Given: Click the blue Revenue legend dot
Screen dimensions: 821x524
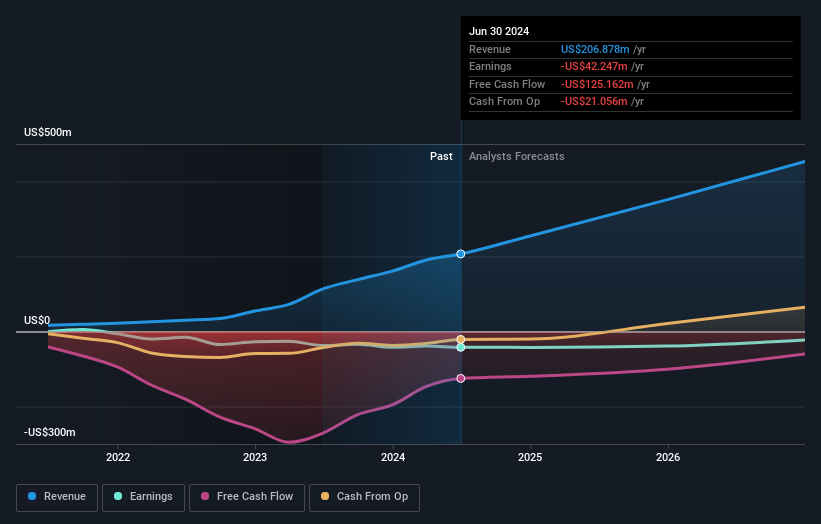Looking at the screenshot, I should tap(32, 496).
